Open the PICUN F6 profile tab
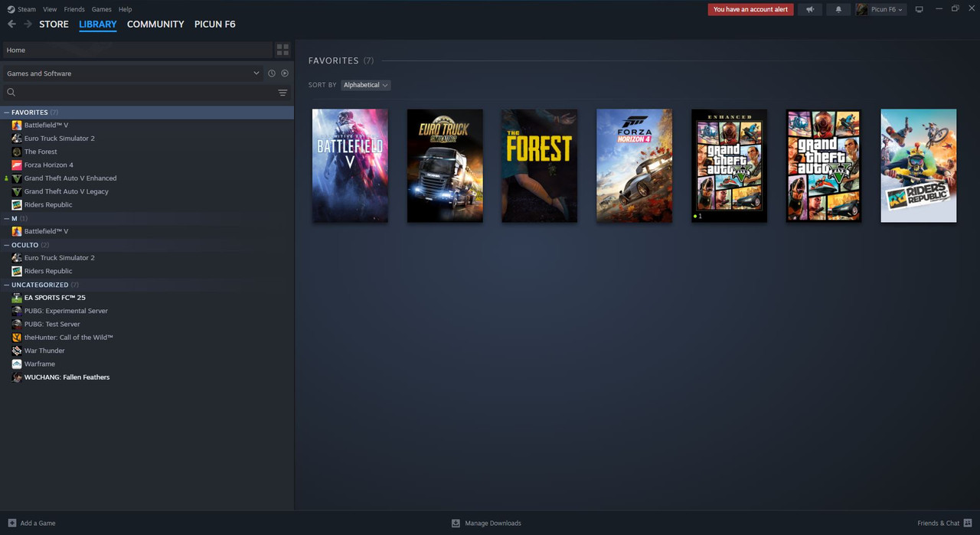 pyautogui.click(x=214, y=24)
